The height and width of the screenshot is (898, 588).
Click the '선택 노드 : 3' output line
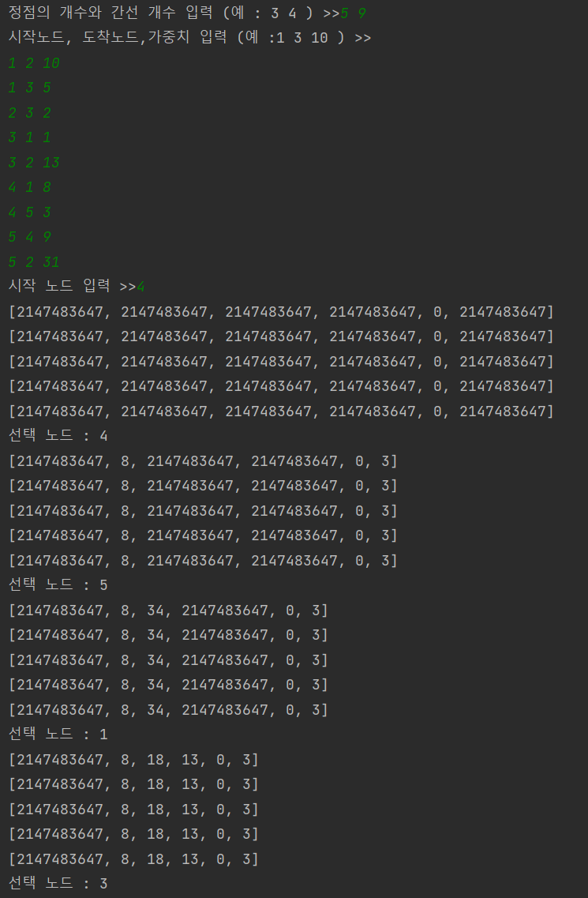[x=58, y=884]
